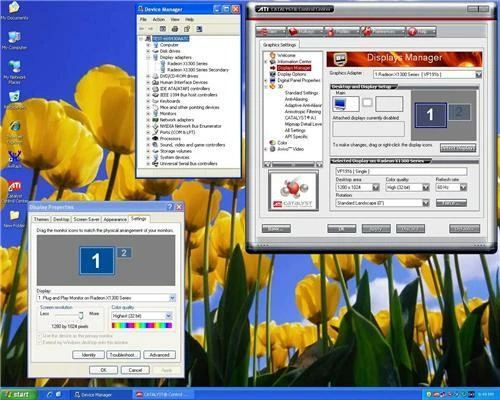Open the File menu in Device Manager

point(143,19)
